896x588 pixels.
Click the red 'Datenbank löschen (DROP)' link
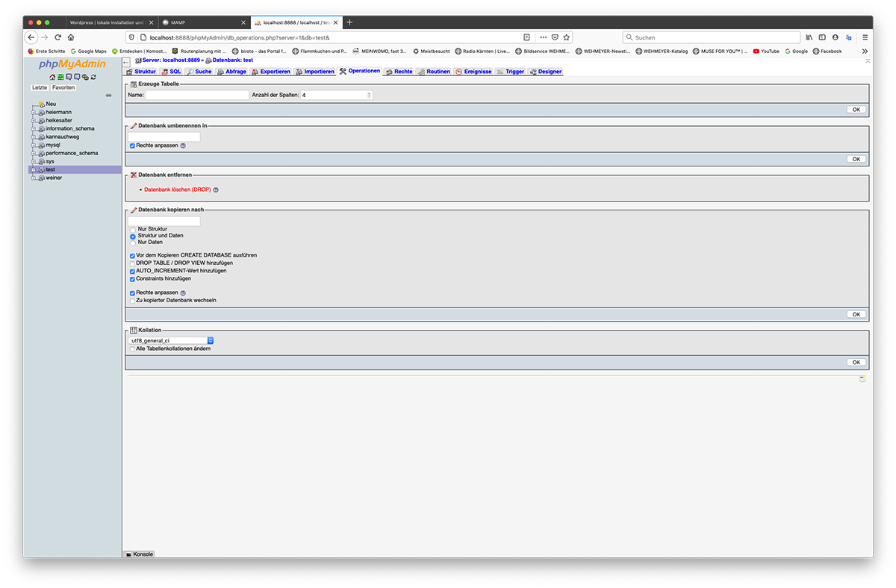pyautogui.click(x=177, y=190)
